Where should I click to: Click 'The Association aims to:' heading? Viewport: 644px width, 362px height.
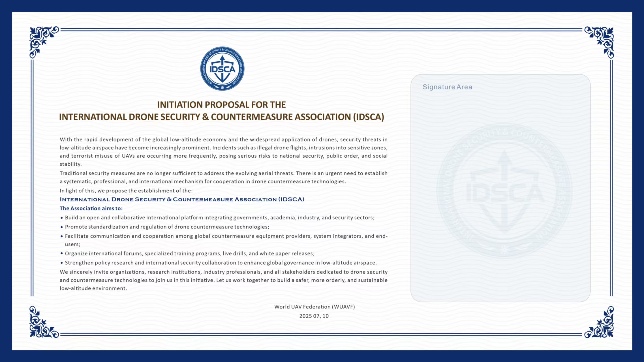(x=91, y=208)
